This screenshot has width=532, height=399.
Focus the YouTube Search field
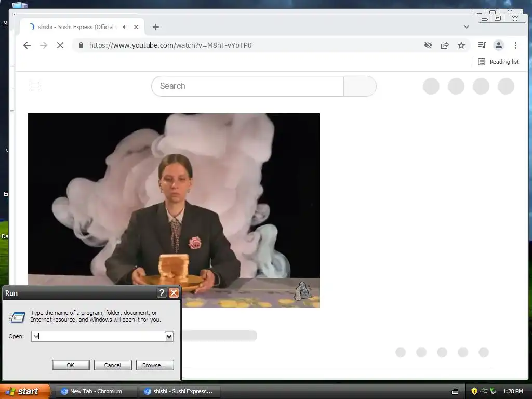pyautogui.click(x=248, y=86)
